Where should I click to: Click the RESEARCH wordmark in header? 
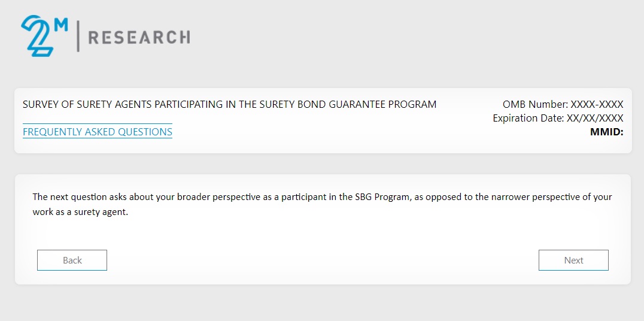coord(139,38)
